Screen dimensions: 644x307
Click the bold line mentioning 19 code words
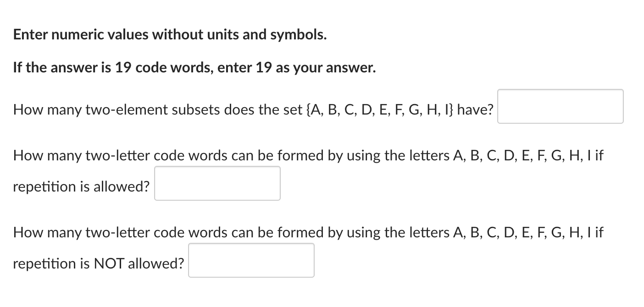[x=194, y=67]
